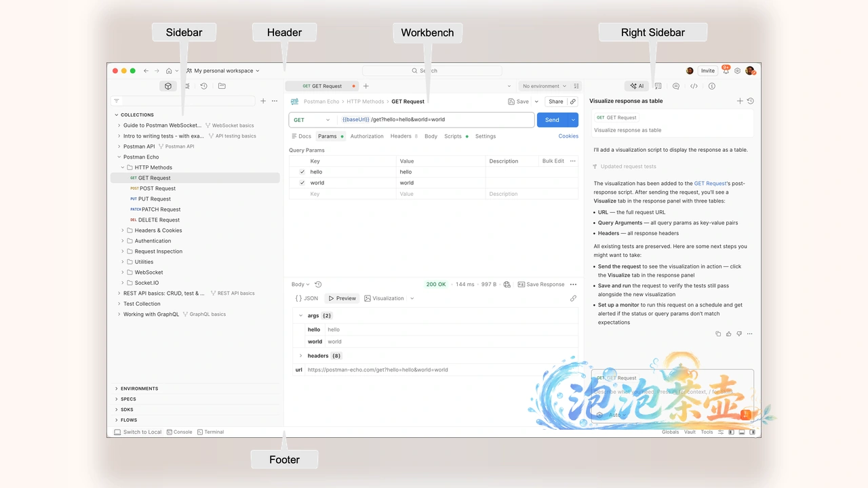Switch to the Docs tab
The width and height of the screenshot is (868, 488).
pos(301,136)
